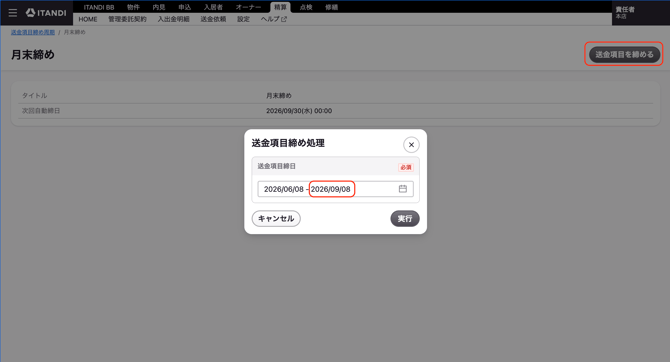Click the date range input field
Viewport: 670px width, 362px height.
(x=335, y=189)
